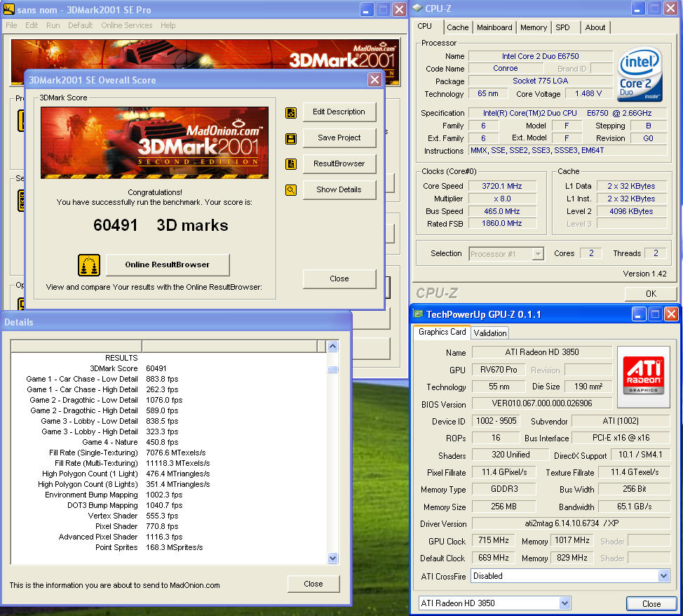Select the Game 2 - Dragothic - Low Detail row
683x616 pixels.
168,400
